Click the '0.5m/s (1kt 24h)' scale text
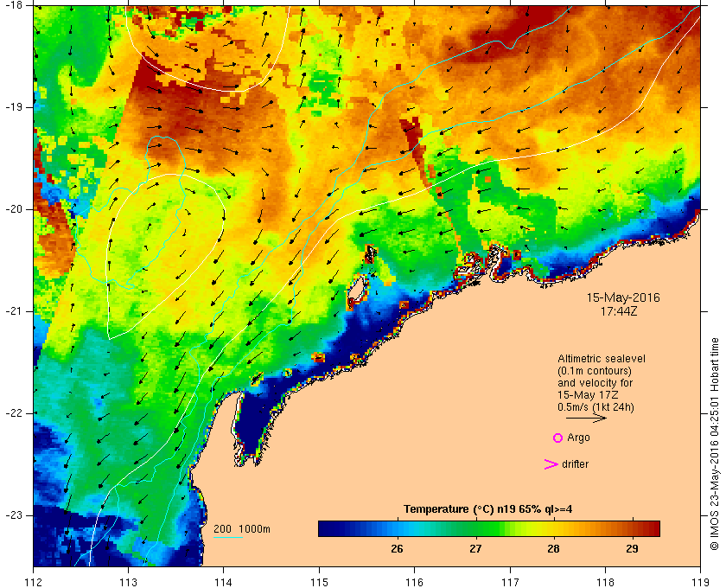Screen dimensions: 726x588 point(595,406)
